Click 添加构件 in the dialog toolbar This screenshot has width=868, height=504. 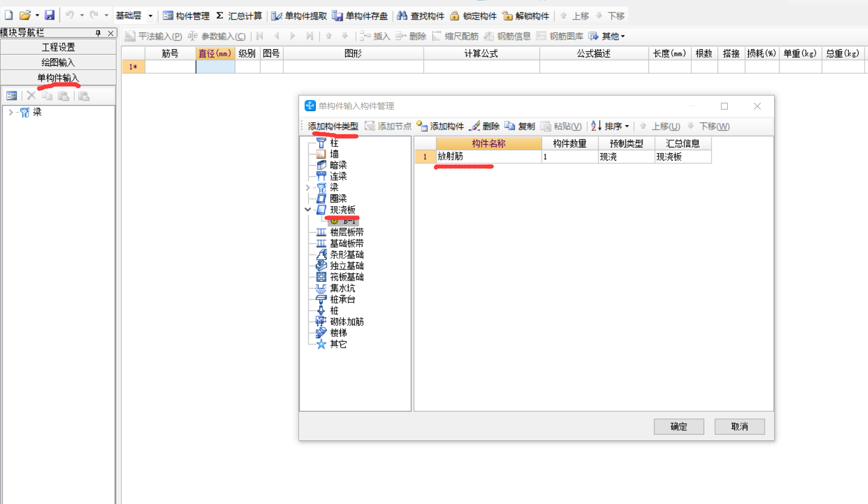440,126
